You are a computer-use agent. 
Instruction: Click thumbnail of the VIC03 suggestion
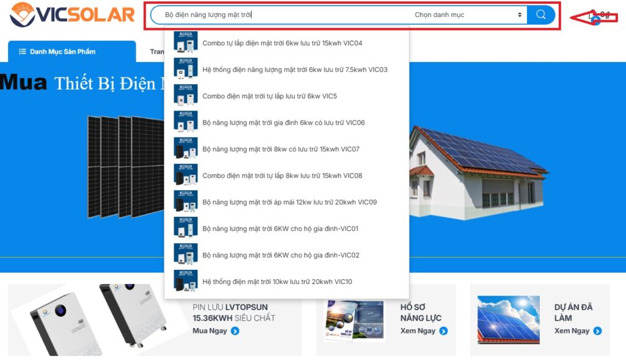tap(186, 68)
